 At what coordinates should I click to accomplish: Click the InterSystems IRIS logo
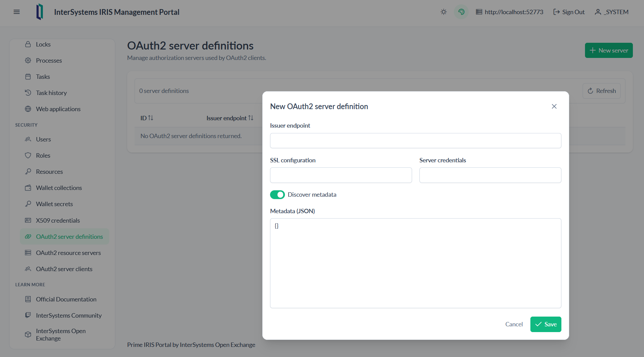40,12
